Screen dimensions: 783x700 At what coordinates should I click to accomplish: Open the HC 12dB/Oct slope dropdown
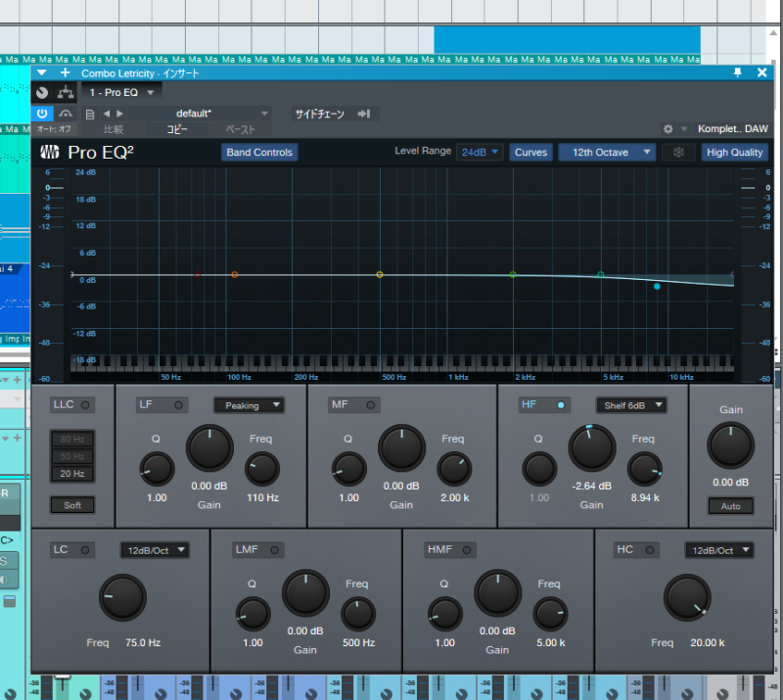(719, 550)
